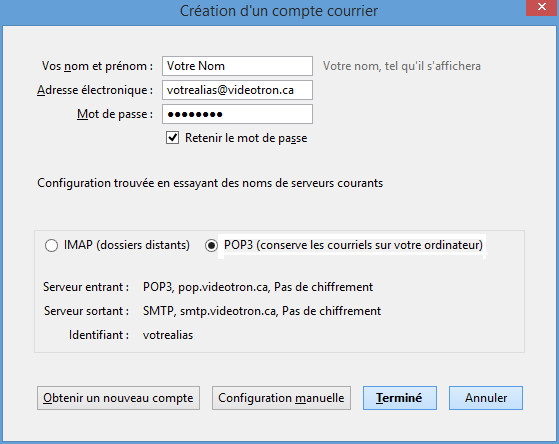Viewport: 559px width, 444px height.
Task: Confirm account setup with Terminé
Action: 400,398
